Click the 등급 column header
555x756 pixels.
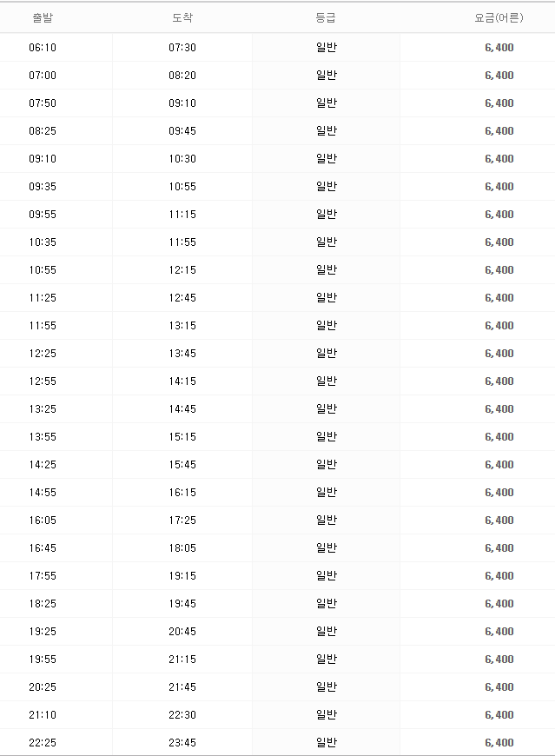(326, 18)
